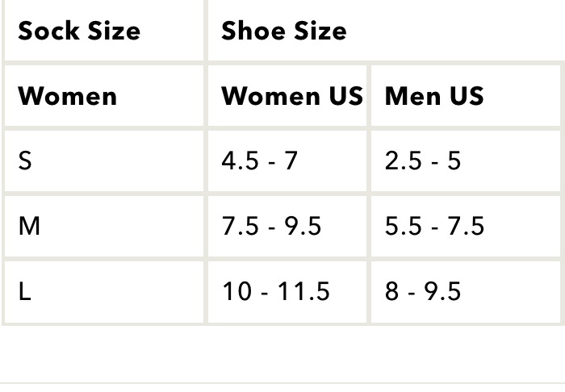This screenshot has width=565, height=392.
Task: Click the 10 - 11.5 women's shoe range
Action: [x=275, y=291]
